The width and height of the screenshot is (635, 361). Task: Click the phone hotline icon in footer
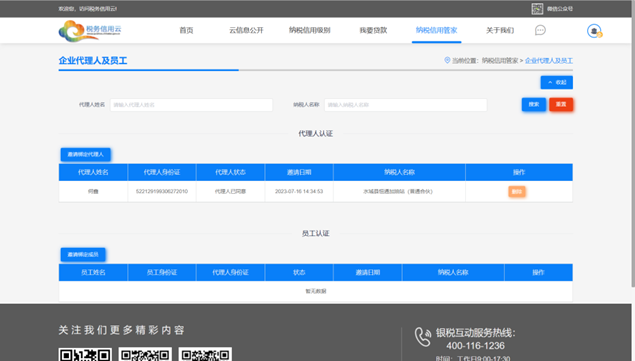[x=423, y=337]
